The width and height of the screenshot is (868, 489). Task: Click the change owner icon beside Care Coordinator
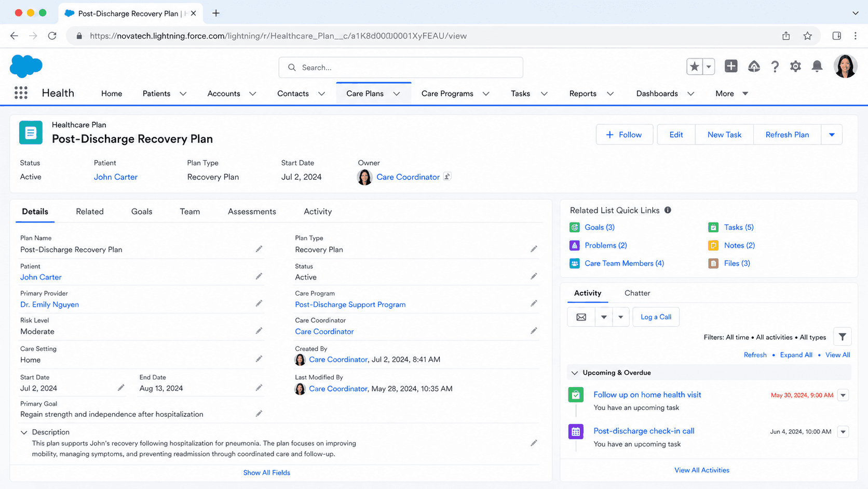pyautogui.click(x=447, y=177)
